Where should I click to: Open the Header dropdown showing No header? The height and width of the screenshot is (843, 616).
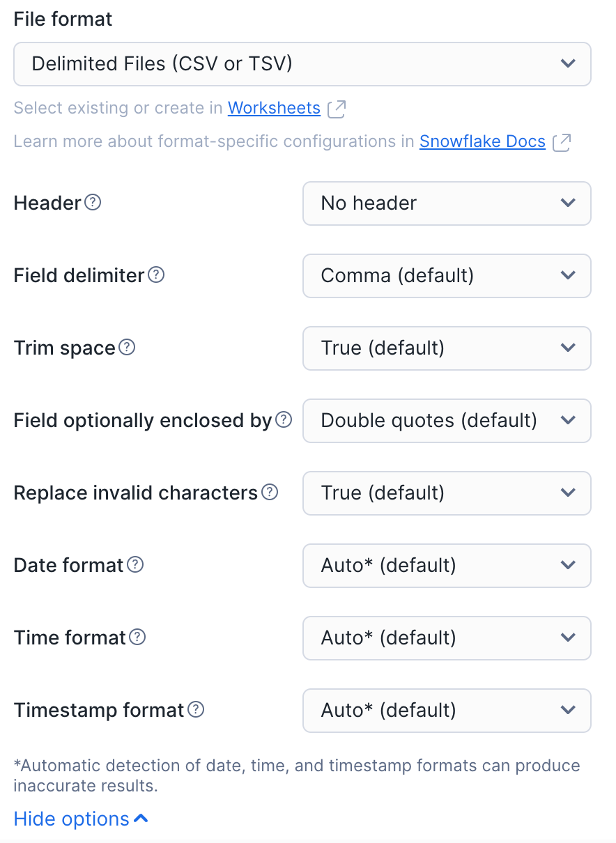pos(447,203)
